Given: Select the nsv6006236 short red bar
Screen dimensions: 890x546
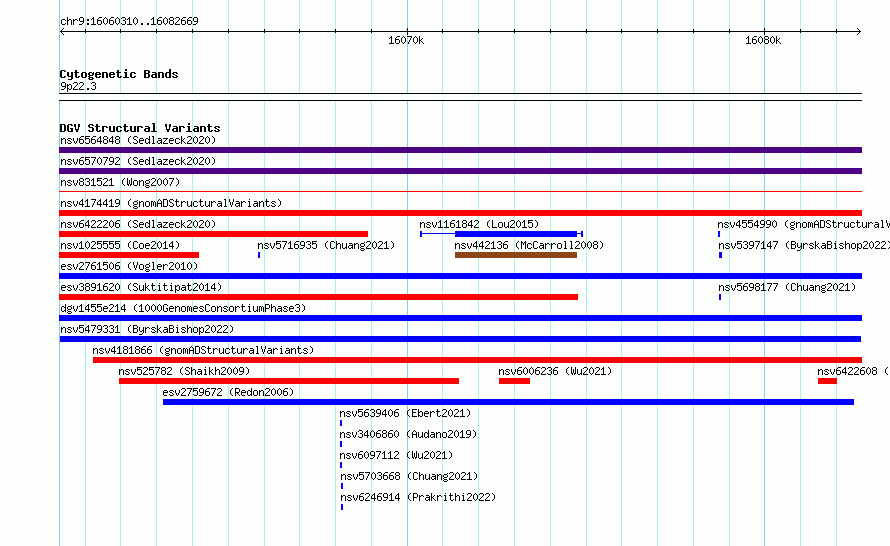Looking at the screenshot, I should (x=514, y=381).
